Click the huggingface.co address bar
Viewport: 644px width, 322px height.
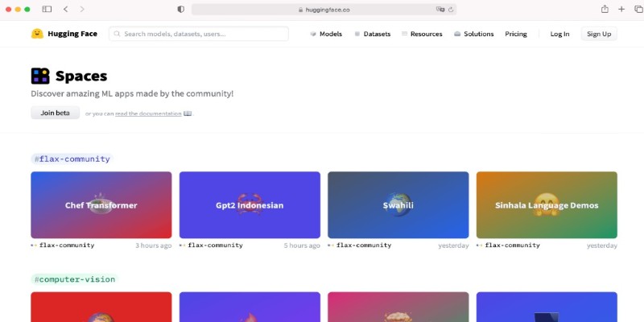pos(324,10)
